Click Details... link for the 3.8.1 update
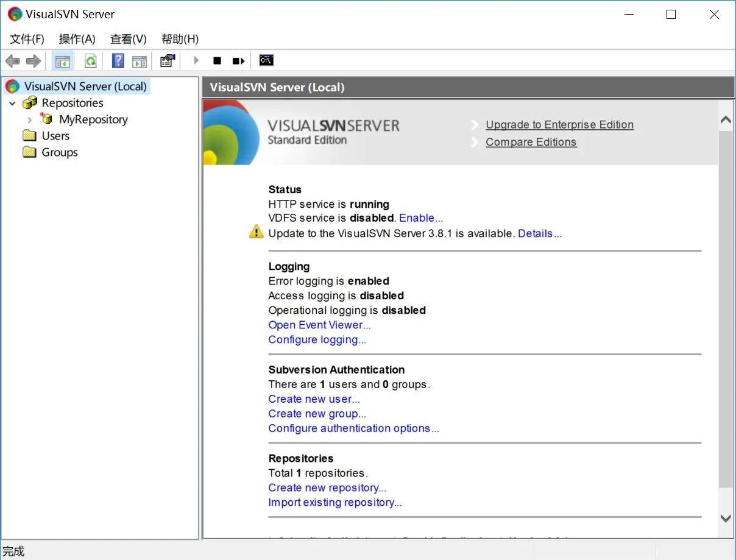Viewport: 736px width, 560px height. 540,233
